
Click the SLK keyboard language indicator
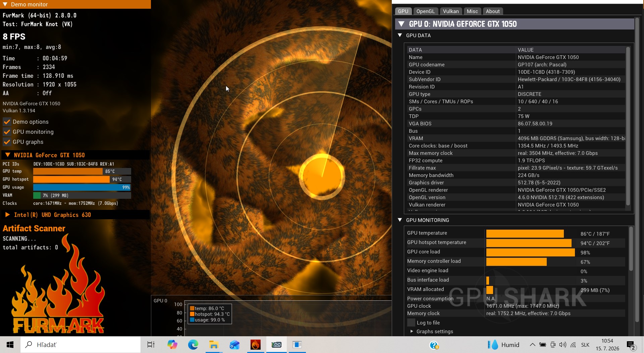coord(585,345)
